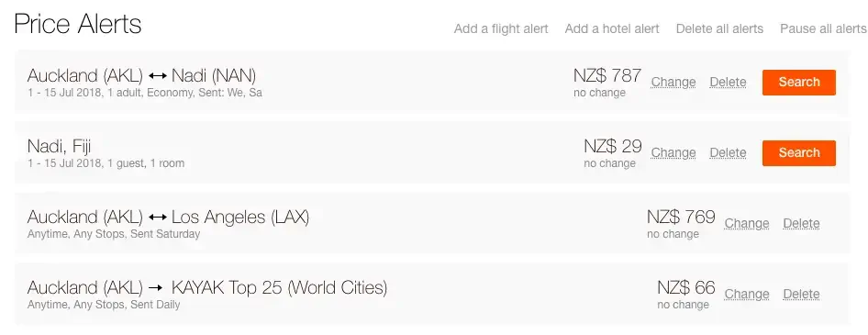Image resolution: width=868 pixels, height=335 pixels.
Task: Click the NZ$ 787 price
Action: (x=607, y=75)
